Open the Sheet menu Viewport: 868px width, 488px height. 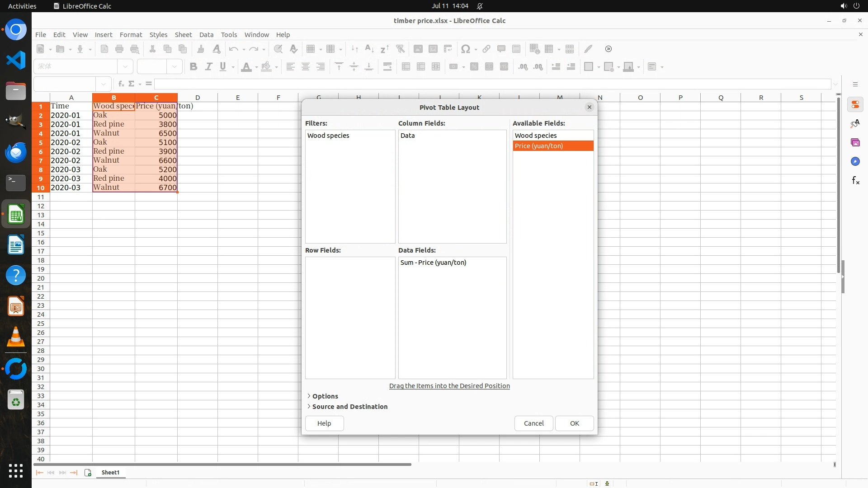coord(183,35)
